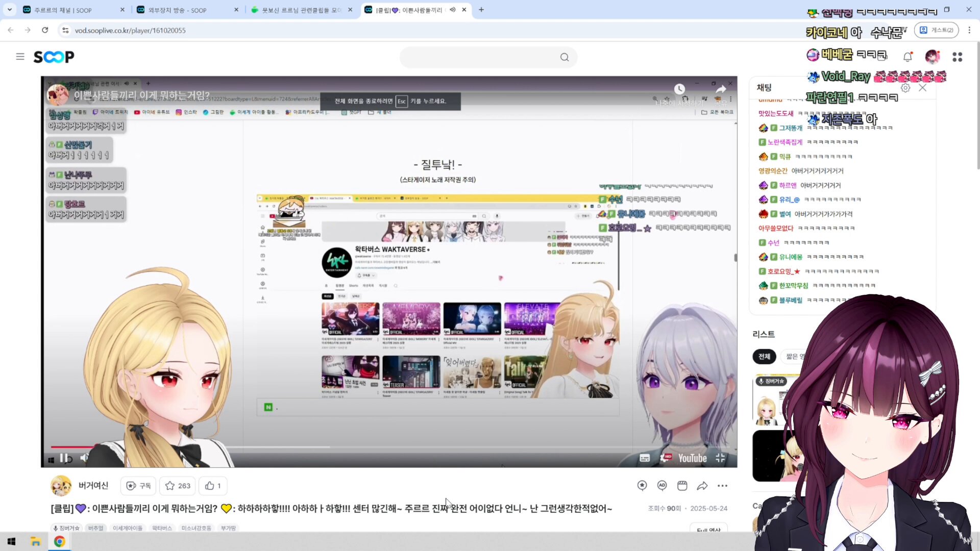
Task: Open Chrome three-dot browser menu
Action: coord(969,30)
